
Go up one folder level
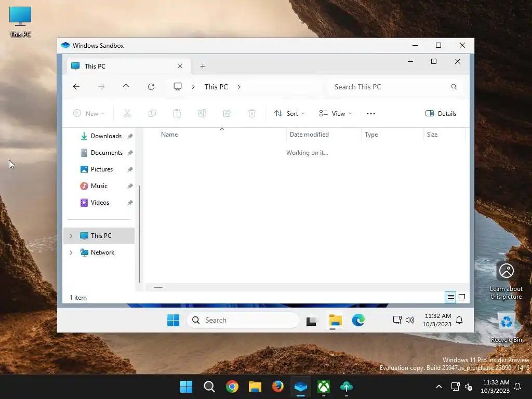click(126, 87)
